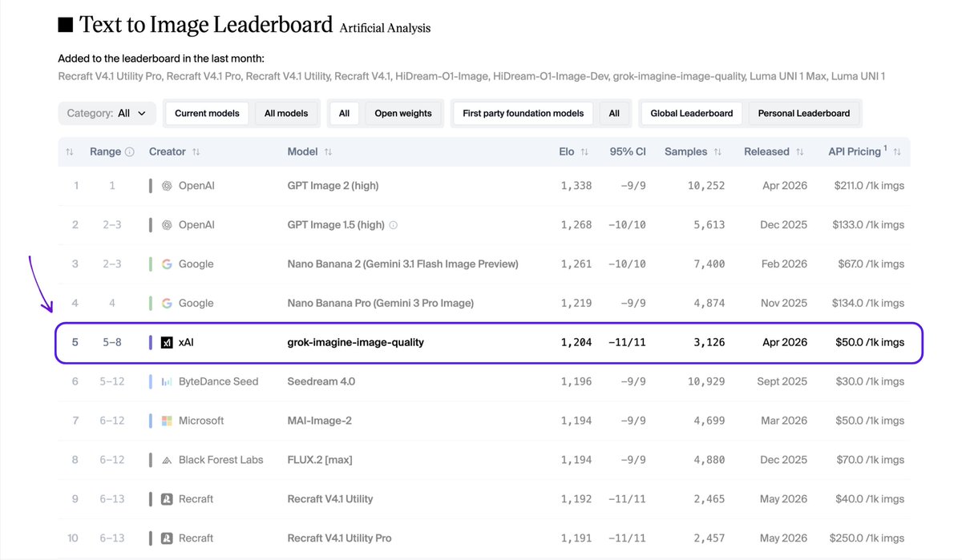Image resolution: width=962 pixels, height=560 pixels.
Task: Click release date Nov 2025
Action: tap(783, 303)
